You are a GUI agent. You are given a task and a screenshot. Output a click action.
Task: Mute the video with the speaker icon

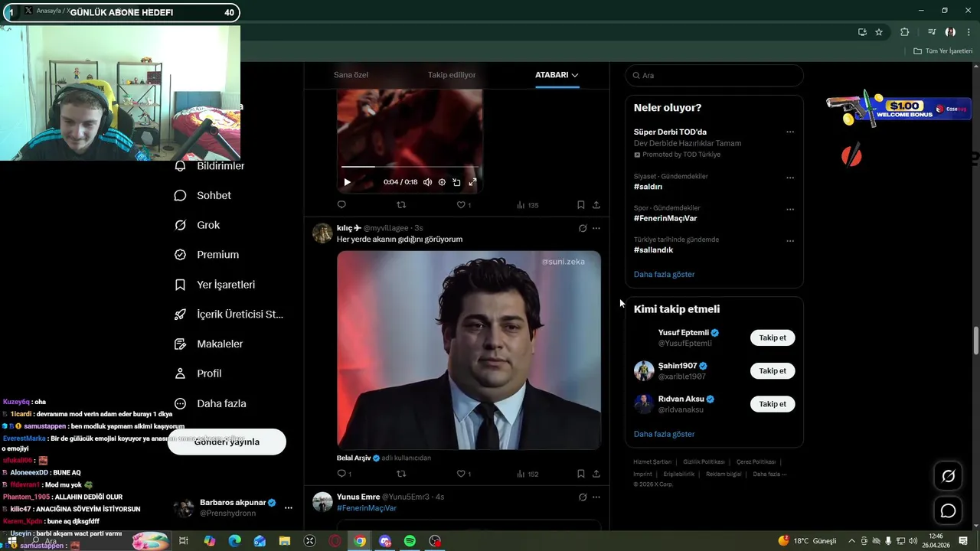[427, 182]
